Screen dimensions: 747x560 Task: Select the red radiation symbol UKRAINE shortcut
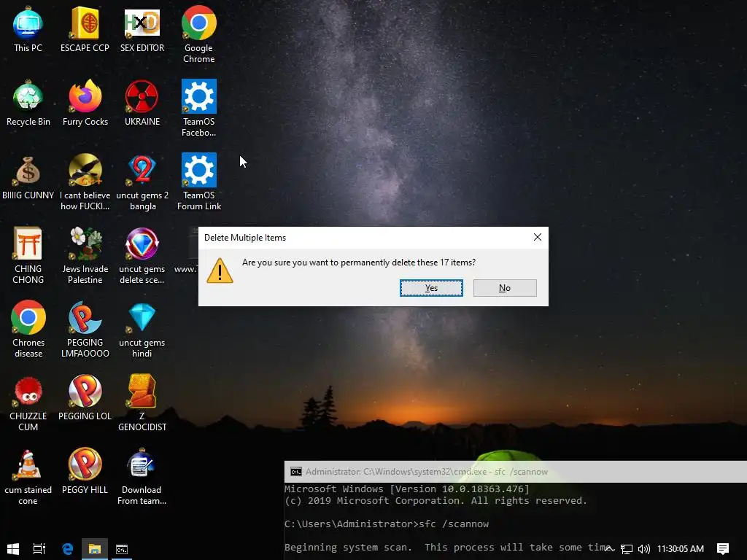click(142, 104)
